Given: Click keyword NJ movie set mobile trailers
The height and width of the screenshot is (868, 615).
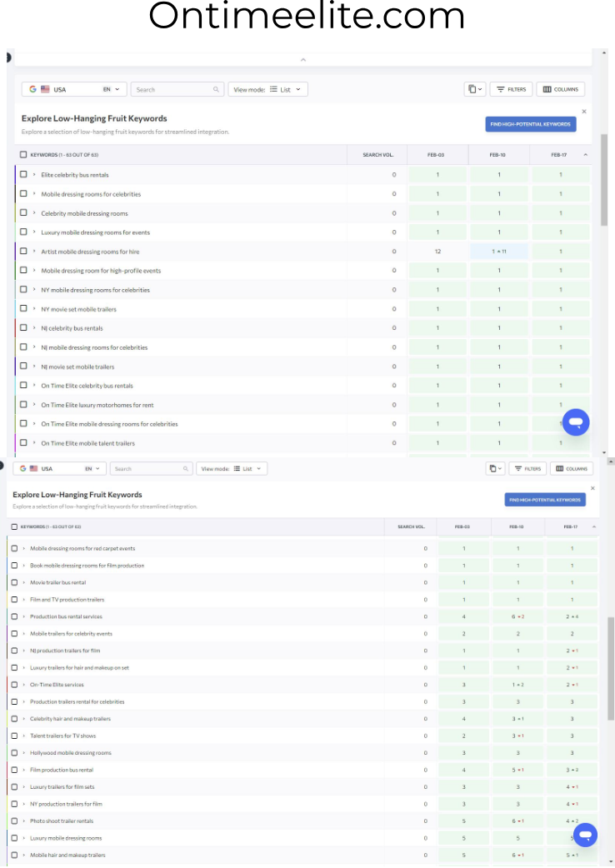Looking at the screenshot, I should [x=77, y=367].
